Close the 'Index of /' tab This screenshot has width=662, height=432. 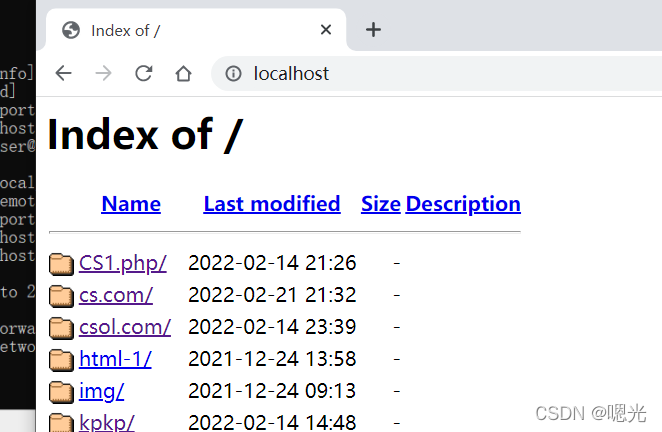coord(326,30)
